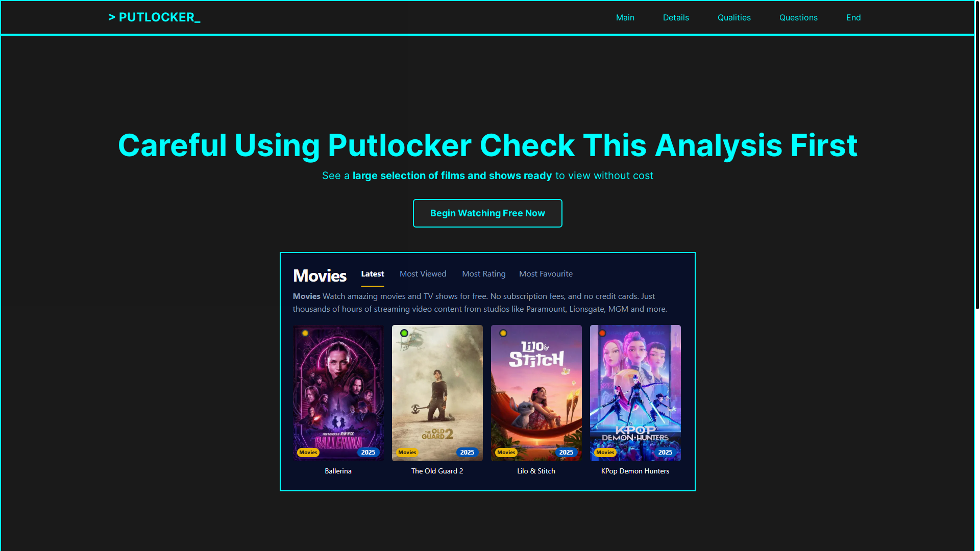Click green status dot on Old Guard 2

[x=404, y=333]
